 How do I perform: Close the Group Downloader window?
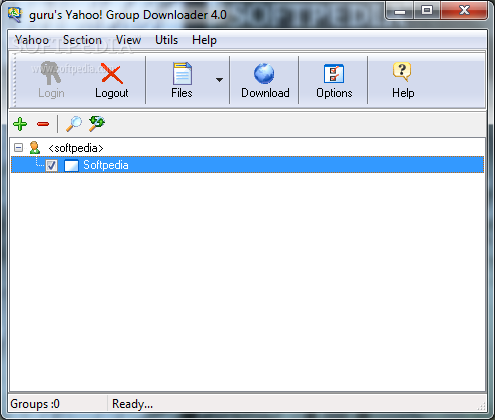464,11
